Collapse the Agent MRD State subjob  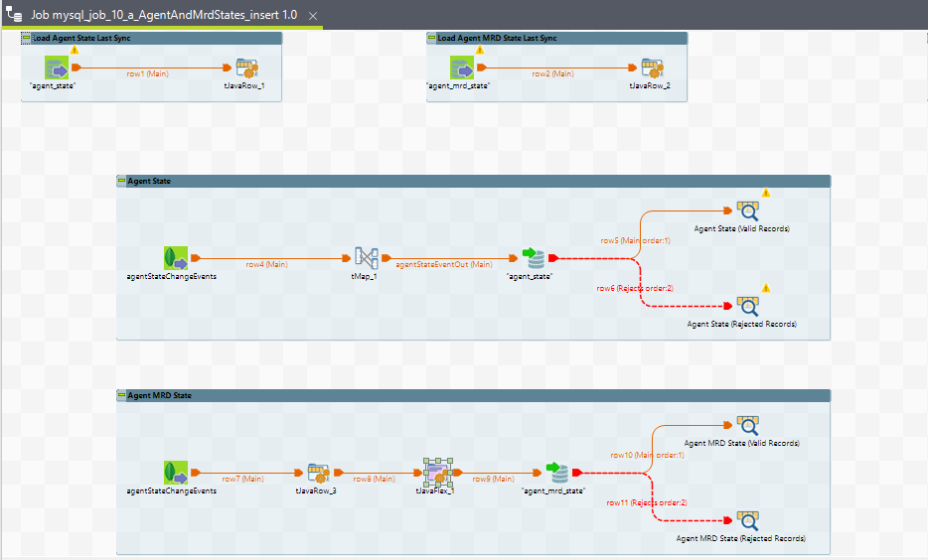(x=121, y=395)
